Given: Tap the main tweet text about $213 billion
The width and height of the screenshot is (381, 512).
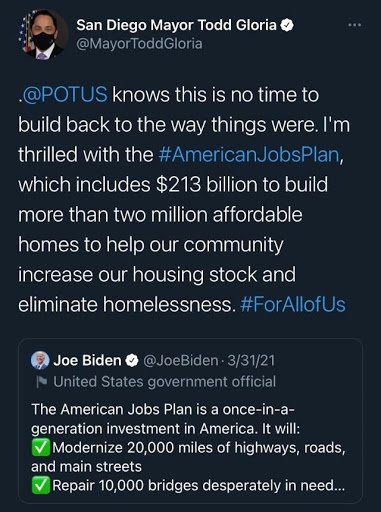Looking at the screenshot, I should 184,200.
